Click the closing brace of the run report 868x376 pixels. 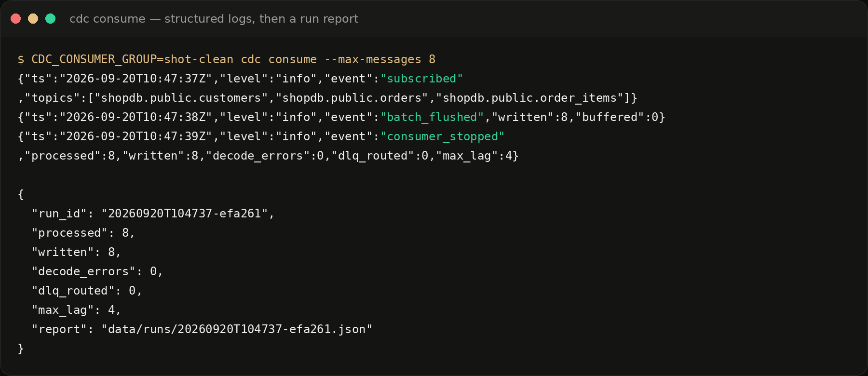click(21, 349)
